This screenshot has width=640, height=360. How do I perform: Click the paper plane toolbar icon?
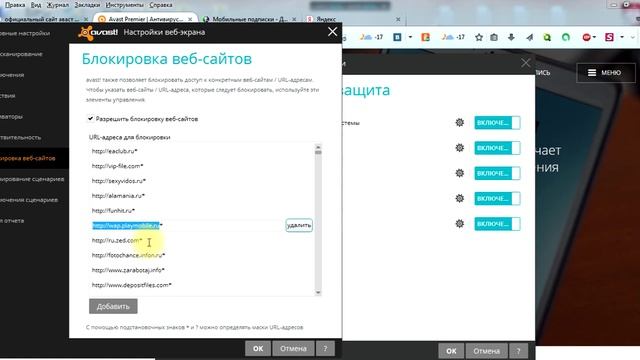(x=529, y=38)
